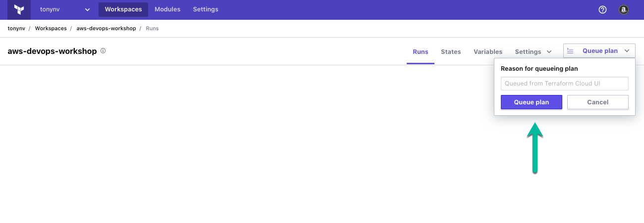Viewport: 644px width, 223px height.
Task: Click Workspaces breadcrumb link
Action: pyautogui.click(x=51, y=28)
